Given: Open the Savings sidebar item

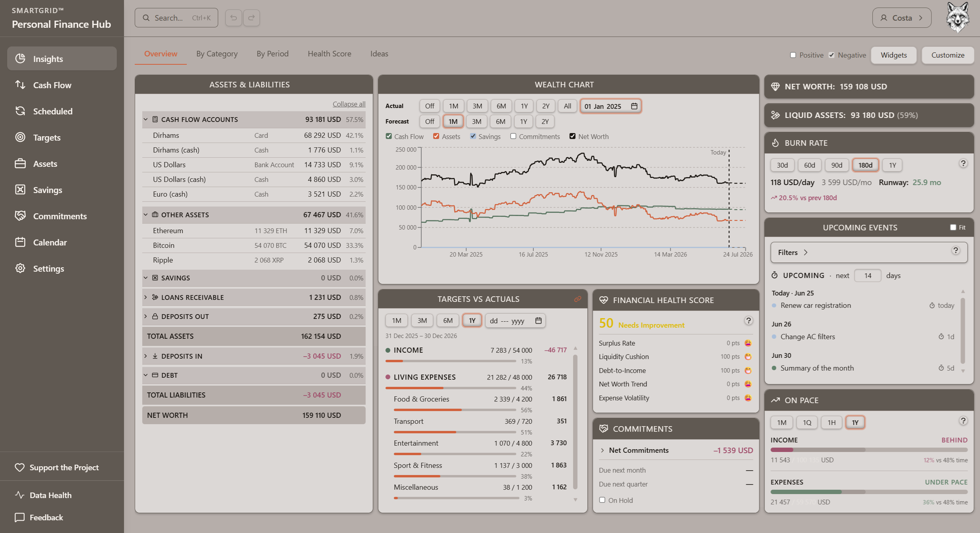Looking at the screenshot, I should pos(62,190).
